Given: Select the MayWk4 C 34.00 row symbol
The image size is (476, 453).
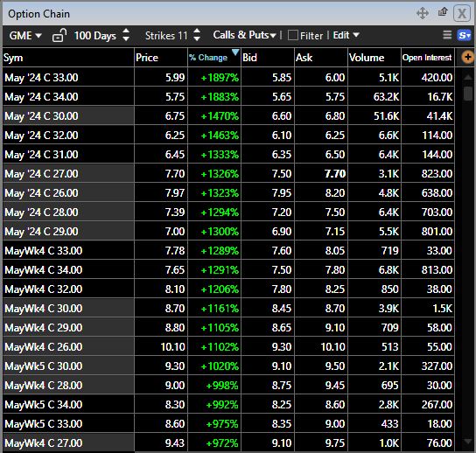Looking at the screenshot, I should click(x=44, y=270).
